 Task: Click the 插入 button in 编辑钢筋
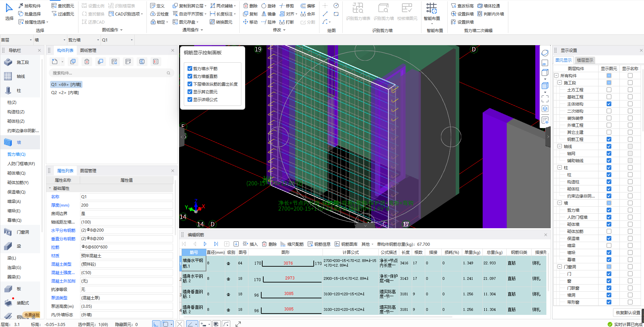pos(250,244)
